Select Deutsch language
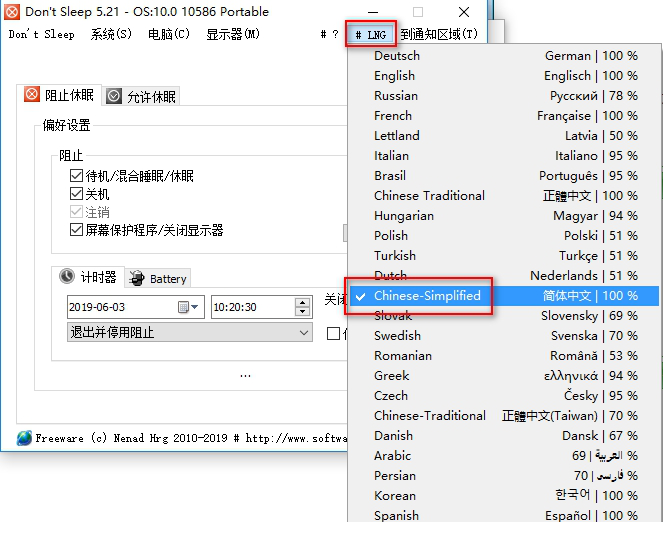Image resolution: width=663 pixels, height=542 pixels. 506,56
